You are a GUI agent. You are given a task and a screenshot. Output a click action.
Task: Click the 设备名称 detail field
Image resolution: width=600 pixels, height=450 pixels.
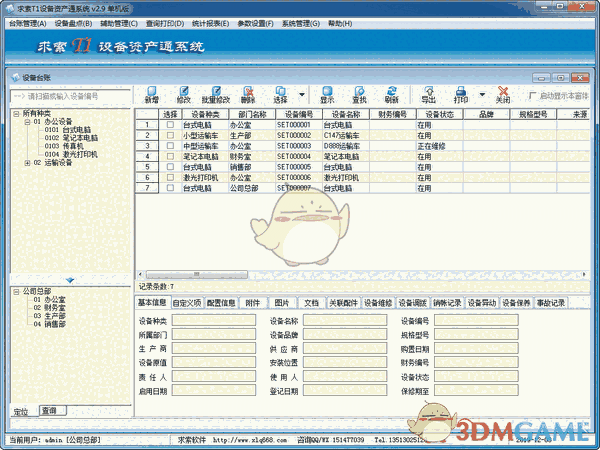pos(345,321)
